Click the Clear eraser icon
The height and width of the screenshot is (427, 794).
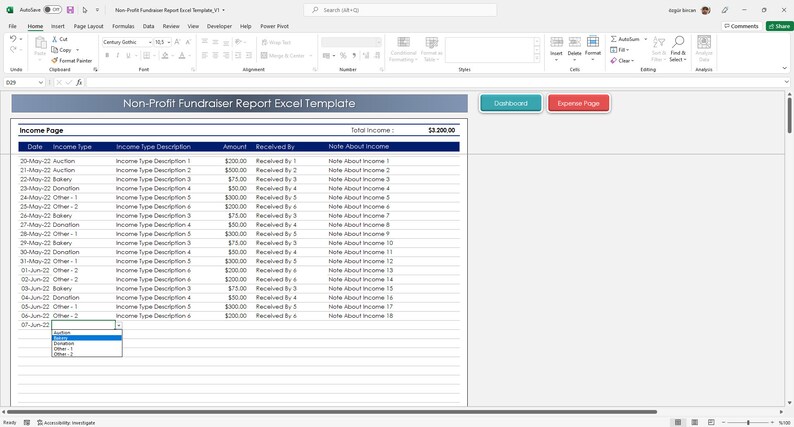614,60
